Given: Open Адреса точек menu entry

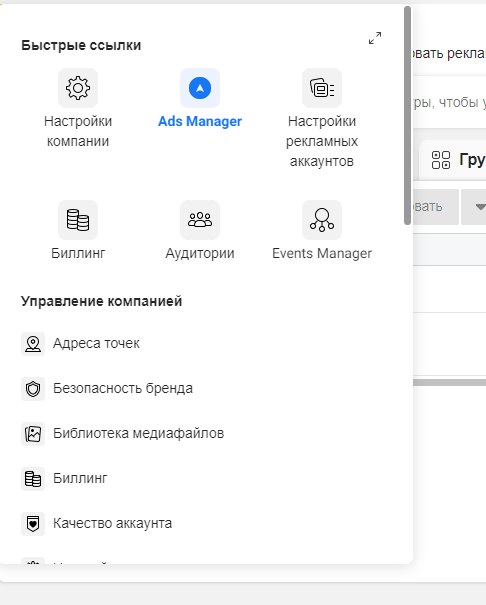Looking at the screenshot, I should (x=96, y=343).
